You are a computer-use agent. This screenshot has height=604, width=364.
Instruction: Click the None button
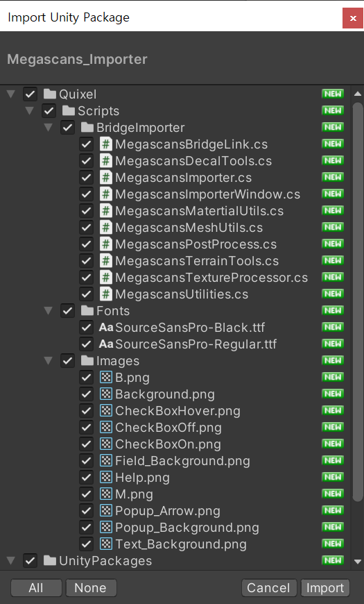click(91, 588)
